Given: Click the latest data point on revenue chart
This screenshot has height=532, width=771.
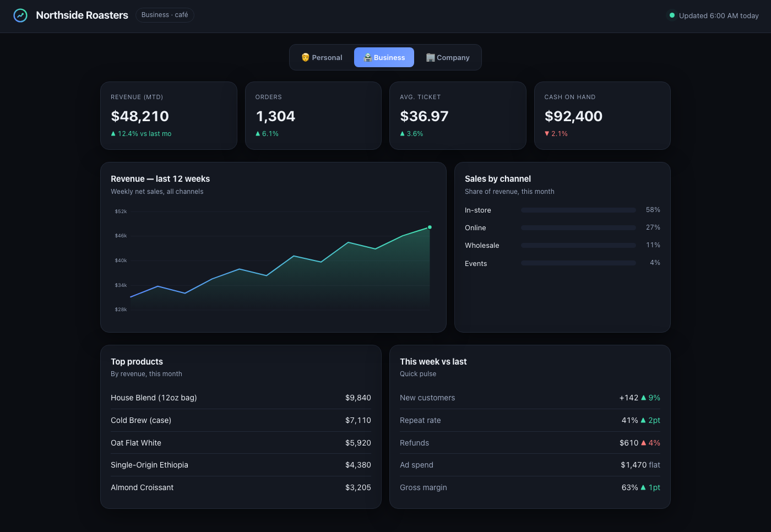Looking at the screenshot, I should tap(430, 227).
